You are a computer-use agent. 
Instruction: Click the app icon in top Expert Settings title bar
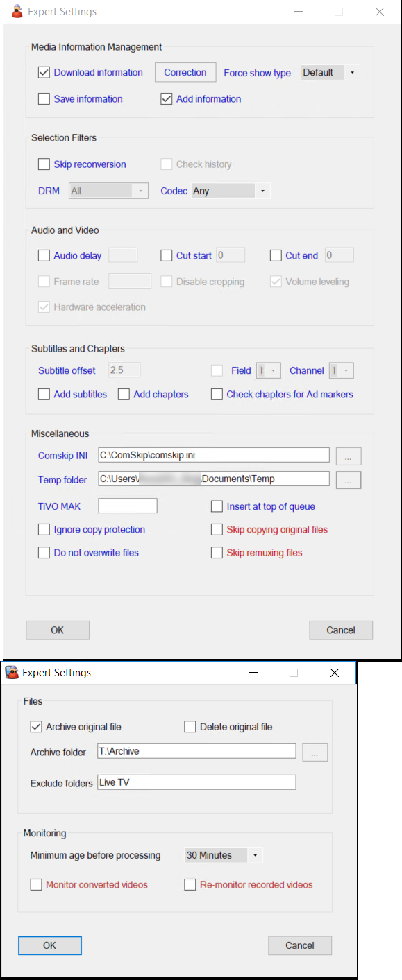[18, 12]
